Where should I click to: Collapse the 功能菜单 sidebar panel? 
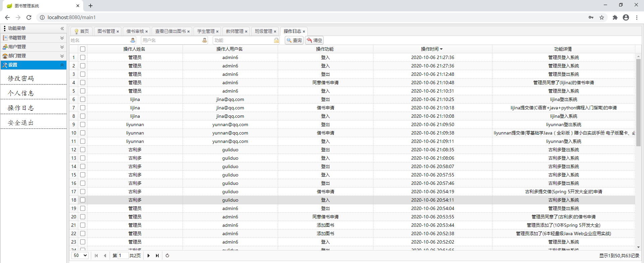tap(62, 29)
